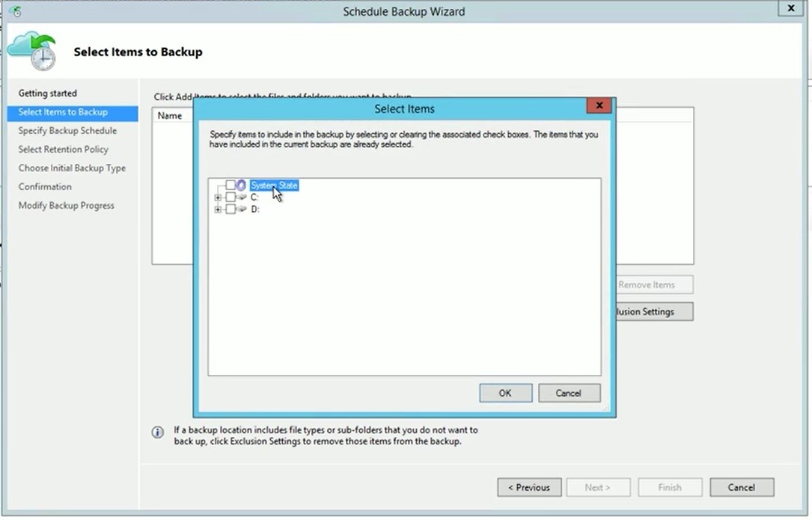This screenshot has height=520, width=812.
Task: Expand the D: drive tree node
Action: (219, 209)
